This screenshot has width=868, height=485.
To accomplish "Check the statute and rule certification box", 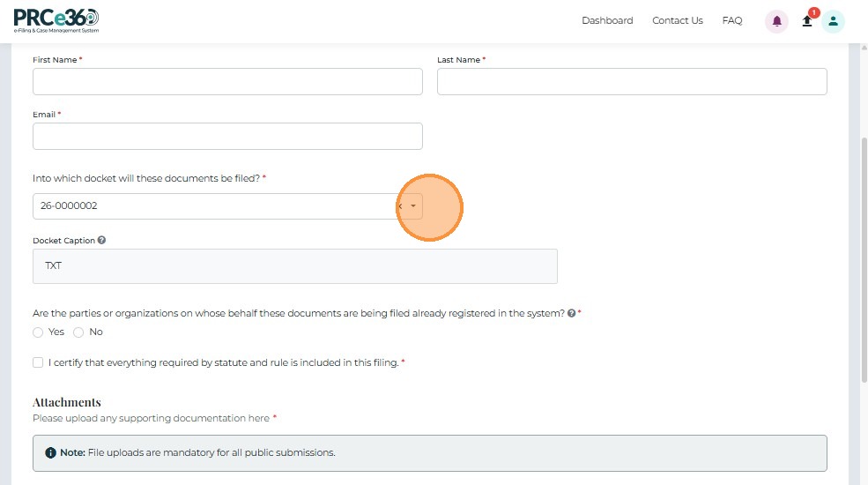I will (x=38, y=362).
